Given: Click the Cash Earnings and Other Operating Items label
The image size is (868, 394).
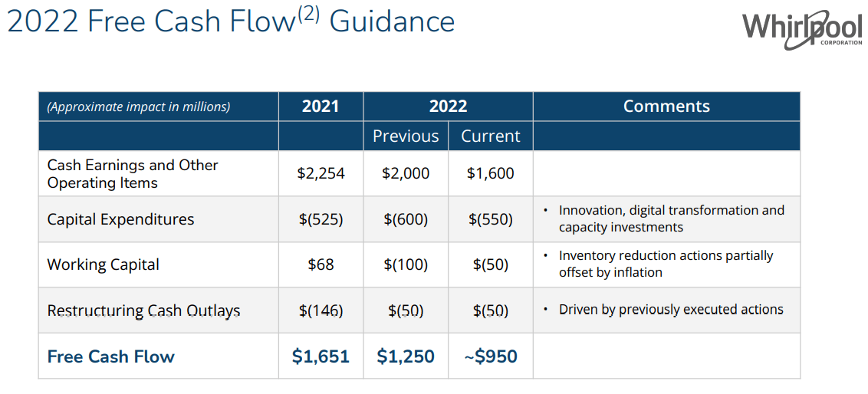Looking at the screenshot, I should tap(133, 174).
